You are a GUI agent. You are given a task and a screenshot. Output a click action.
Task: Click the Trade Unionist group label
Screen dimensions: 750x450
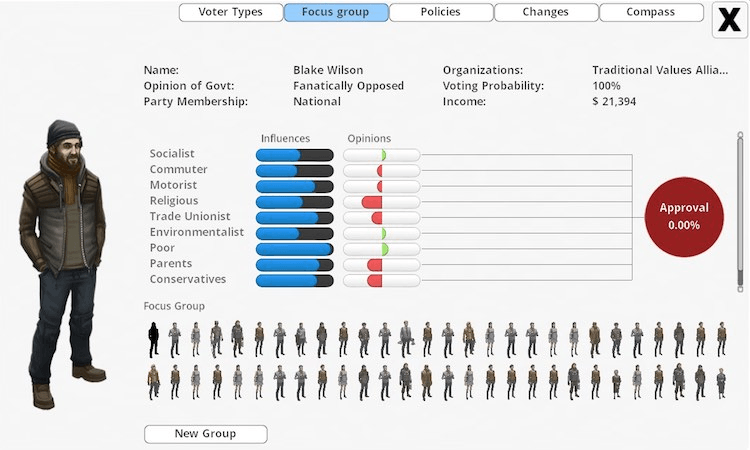tap(190, 217)
